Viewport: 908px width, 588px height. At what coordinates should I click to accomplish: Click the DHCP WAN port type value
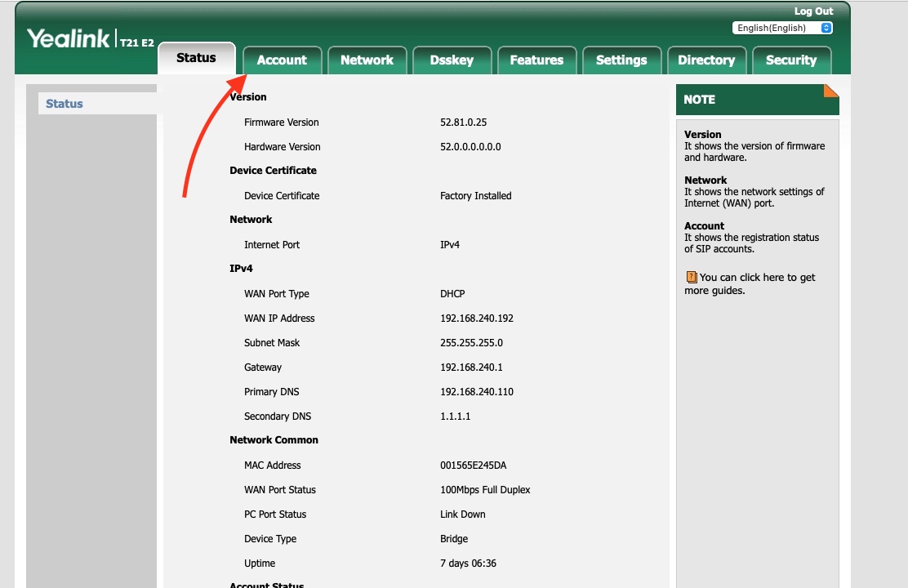[452, 294]
